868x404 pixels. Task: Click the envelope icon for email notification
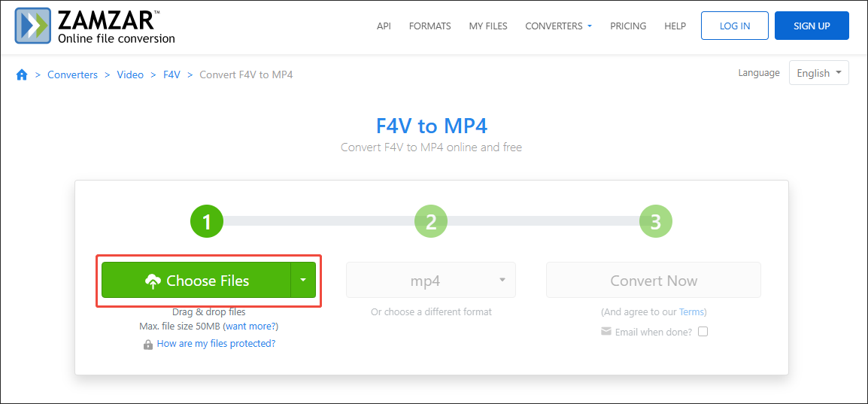(x=606, y=332)
